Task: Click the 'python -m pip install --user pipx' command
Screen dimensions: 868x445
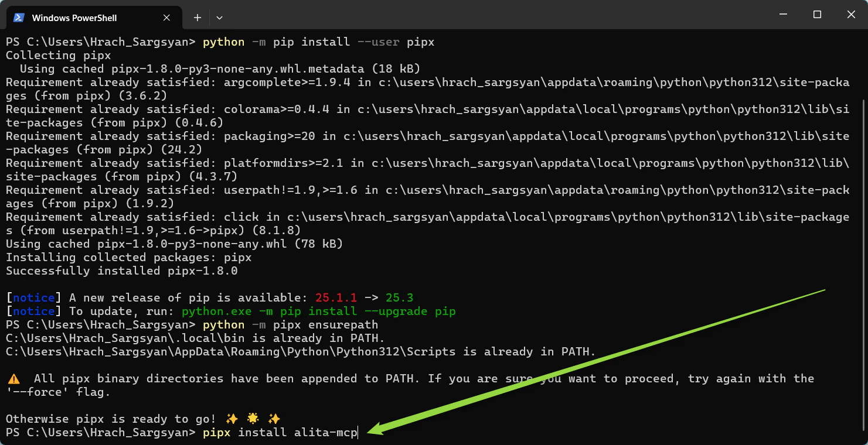Action: click(318, 42)
